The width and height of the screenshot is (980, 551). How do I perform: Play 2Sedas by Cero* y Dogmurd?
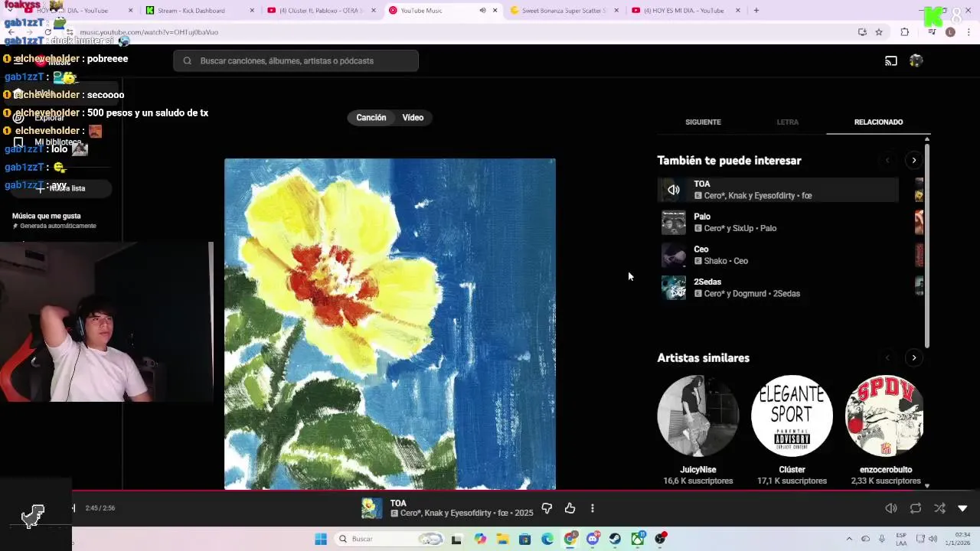(x=778, y=288)
